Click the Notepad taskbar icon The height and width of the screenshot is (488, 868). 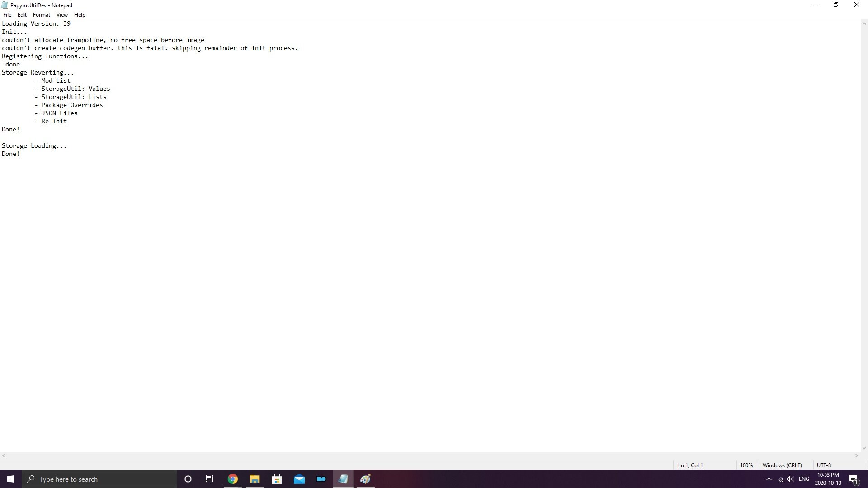click(343, 479)
